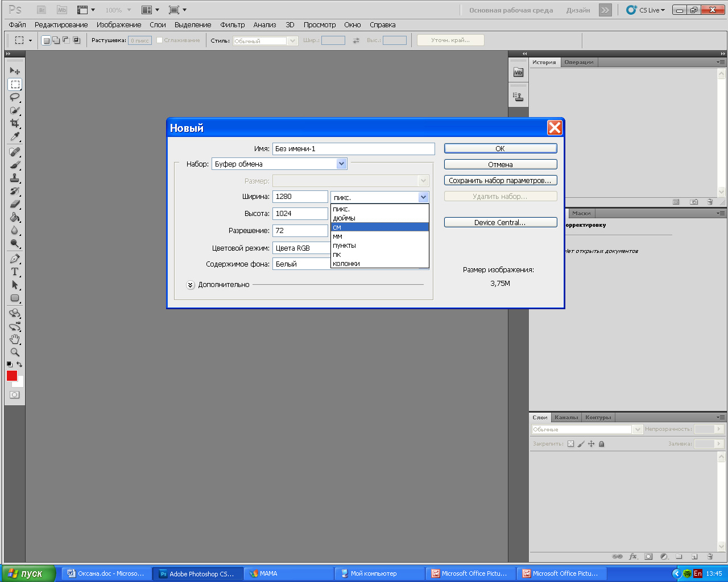This screenshot has height=582, width=728.
Task: Select the Paint Bucket tool
Action: pos(15,217)
